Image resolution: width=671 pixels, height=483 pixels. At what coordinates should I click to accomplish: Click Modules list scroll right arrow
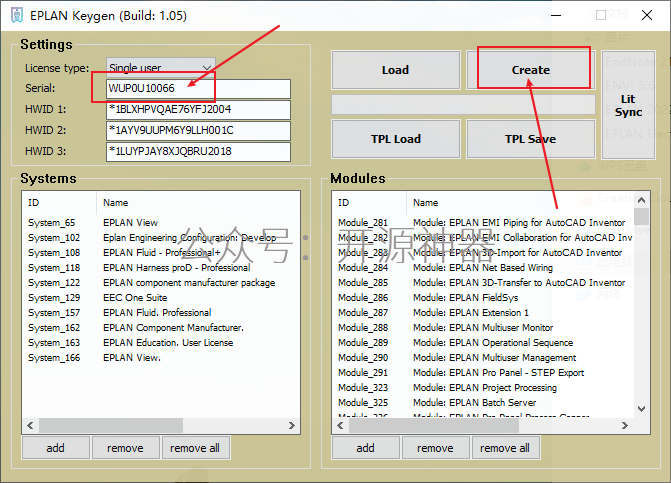tap(625, 426)
